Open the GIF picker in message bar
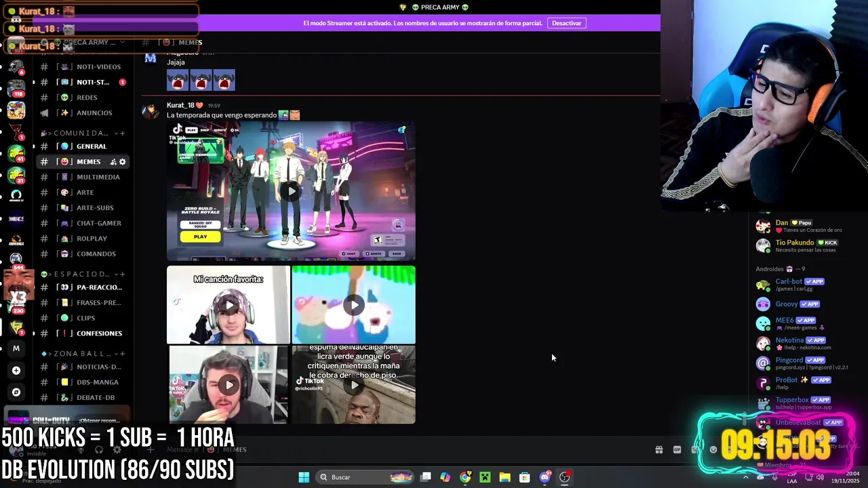Image resolution: width=868 pixels, height=488 pixels. [677, 449]
